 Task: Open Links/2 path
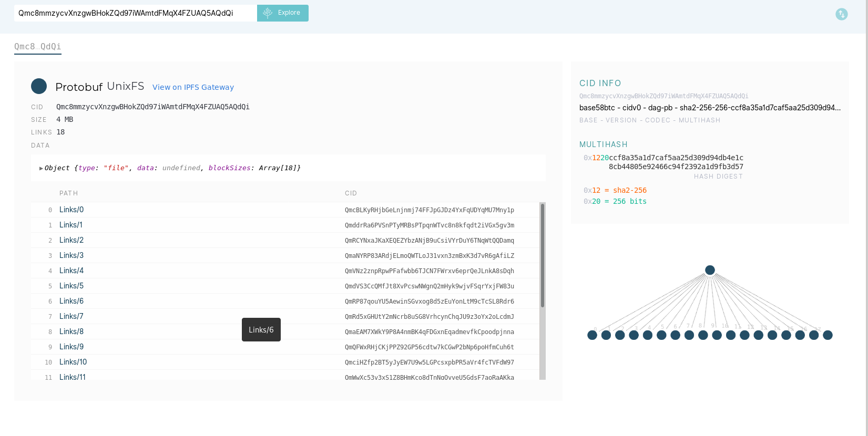[x=72, y=240]
